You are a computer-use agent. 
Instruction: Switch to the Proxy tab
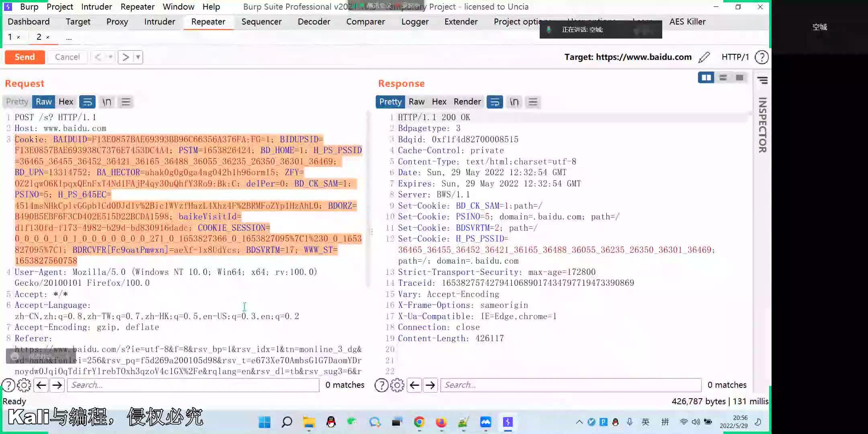pos(117,22)
